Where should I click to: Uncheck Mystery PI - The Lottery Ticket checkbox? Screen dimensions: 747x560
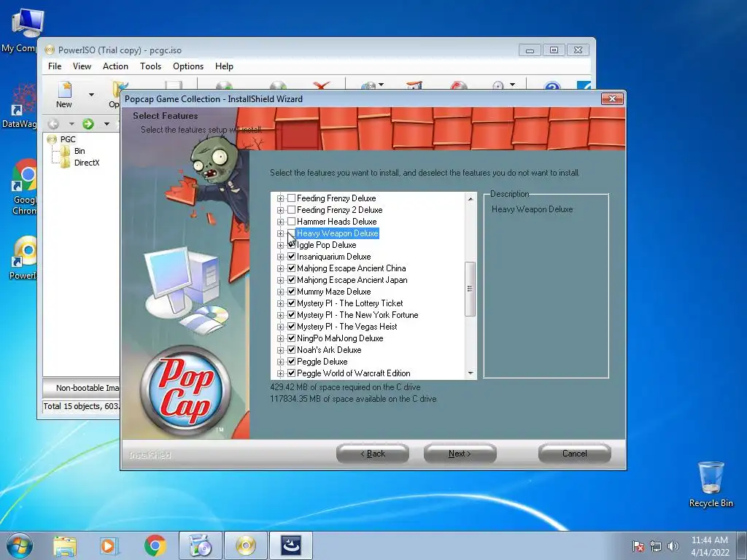pos(292,303)
